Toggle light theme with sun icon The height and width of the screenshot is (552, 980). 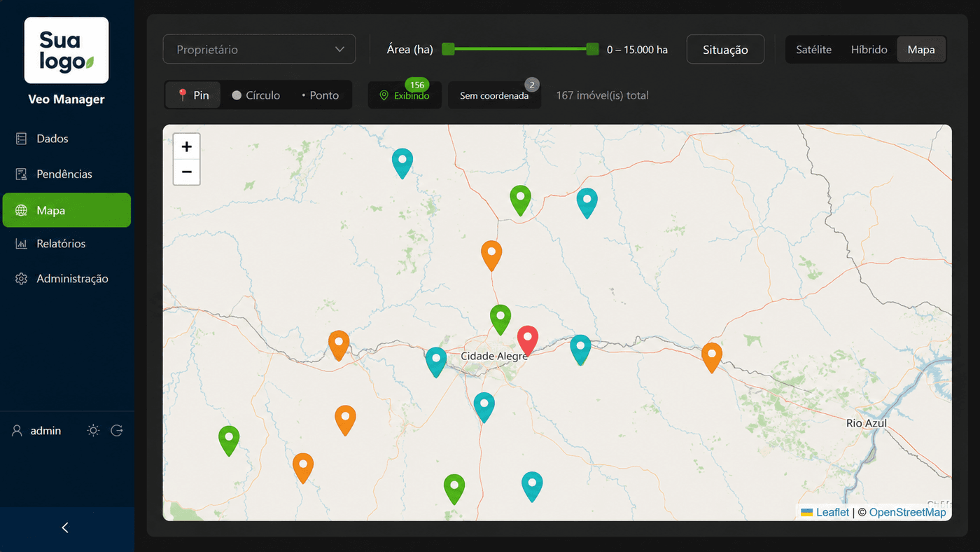coord(93,431)
